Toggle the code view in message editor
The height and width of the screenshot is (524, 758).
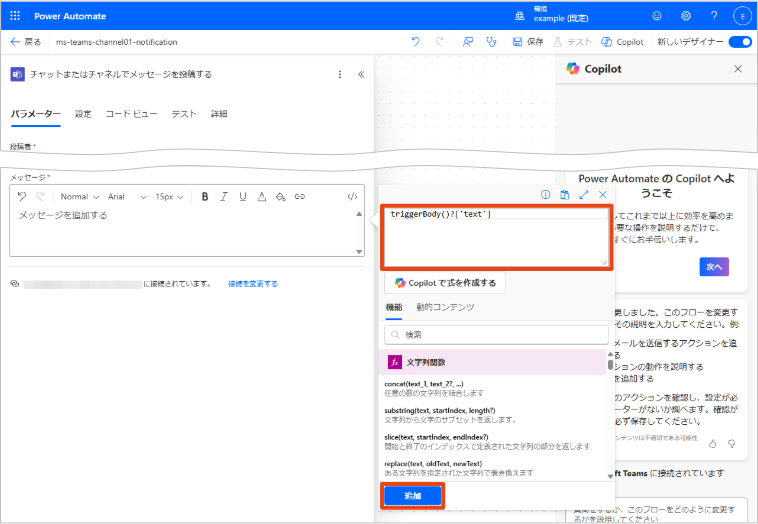(352, 197)
